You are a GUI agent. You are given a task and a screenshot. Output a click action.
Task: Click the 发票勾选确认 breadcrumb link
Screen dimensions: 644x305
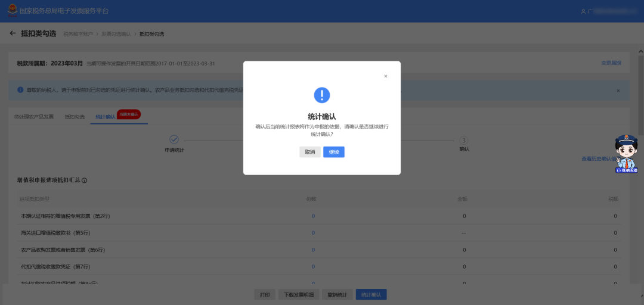pos(116,34)
